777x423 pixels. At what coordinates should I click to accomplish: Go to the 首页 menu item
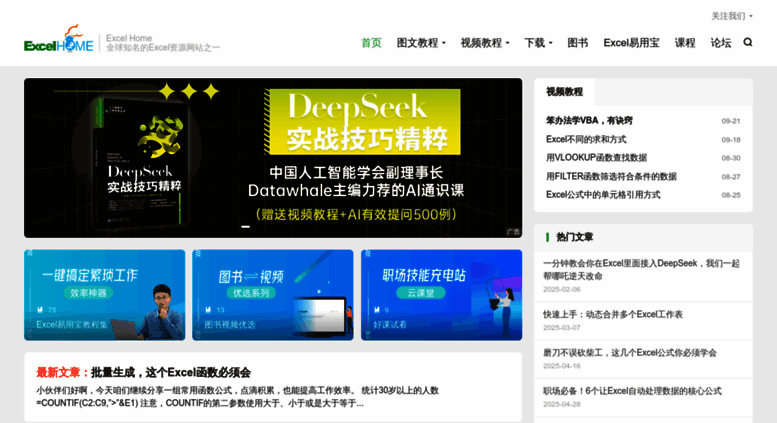pyautogui.click(x=371, y=43)
